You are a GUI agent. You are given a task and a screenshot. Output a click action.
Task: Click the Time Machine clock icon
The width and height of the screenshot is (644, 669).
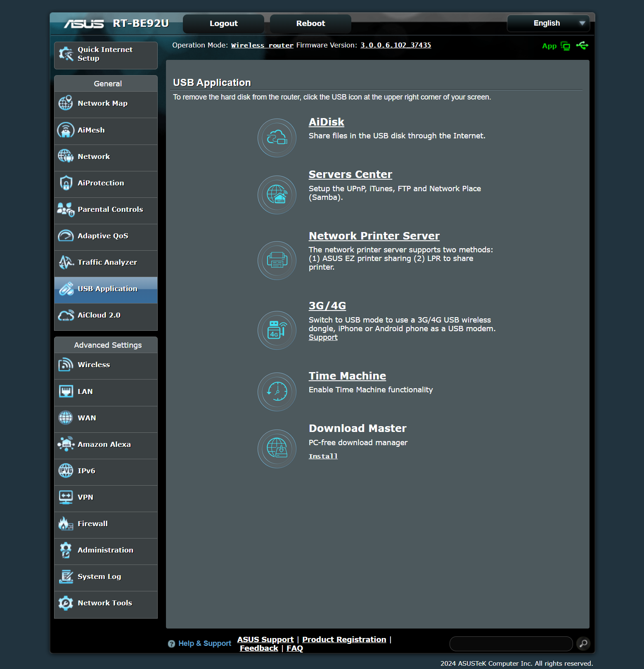tap(277, 392)
